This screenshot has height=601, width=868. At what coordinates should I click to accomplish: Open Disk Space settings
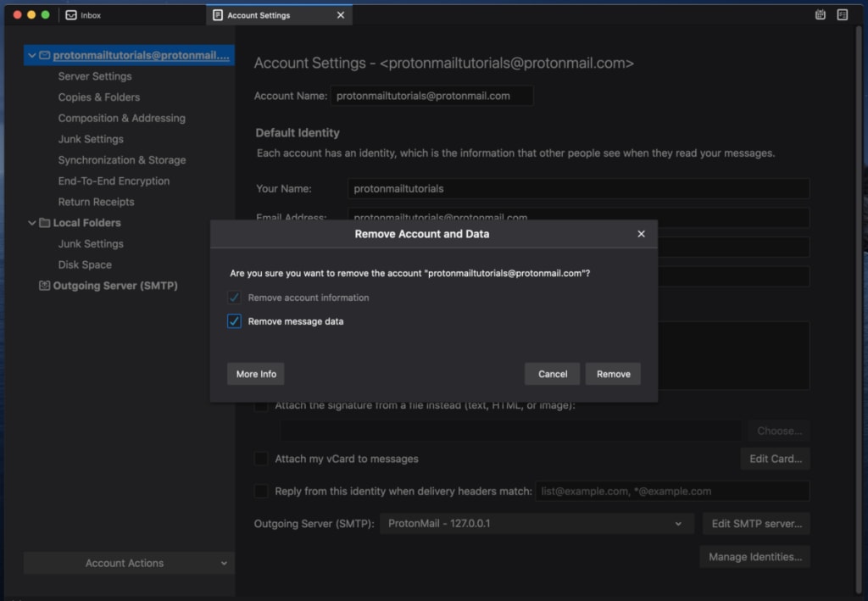point(85,264)
